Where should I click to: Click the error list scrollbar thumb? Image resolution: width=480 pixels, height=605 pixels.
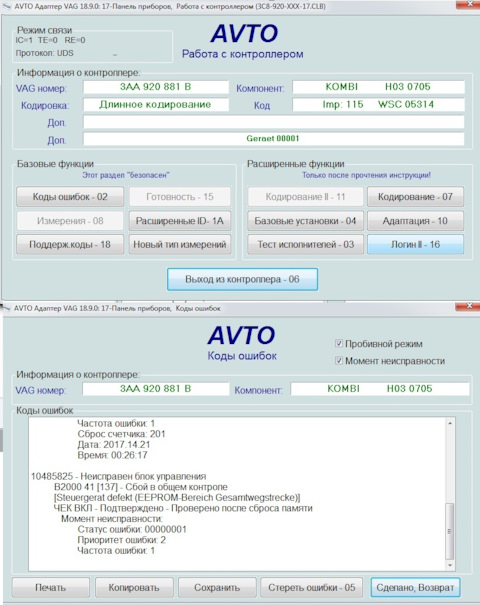tap(450, 531)
